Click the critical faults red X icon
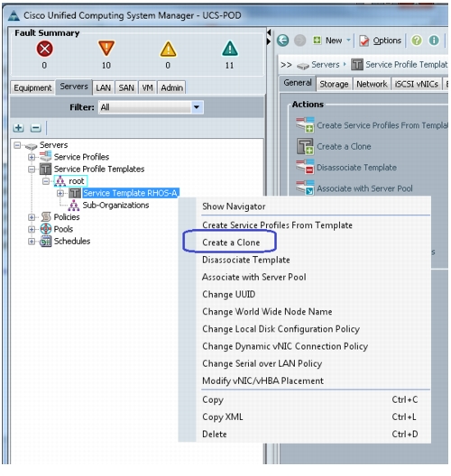Viewport: 451px width, 476px height. [x=44, y=49]
